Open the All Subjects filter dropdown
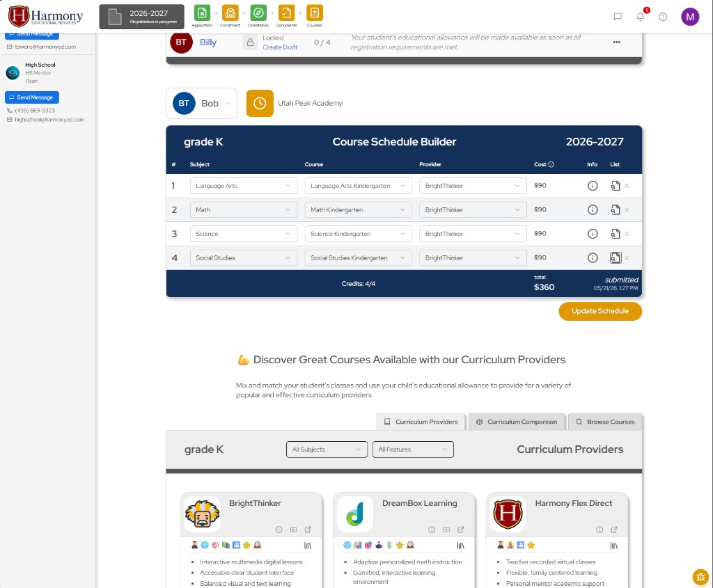This screenshot has height=588, width=713. coord(327,450)
